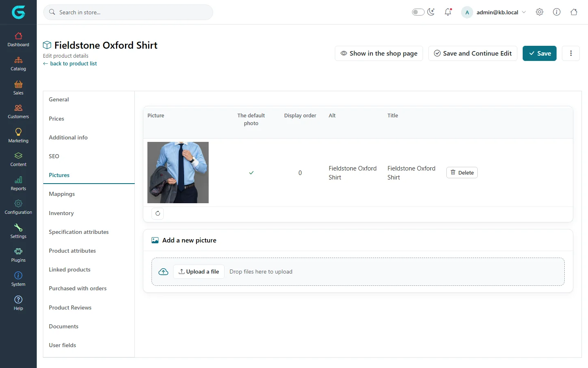Select the Inventory tab
This screenshot has height=368, width=588.
coord(89,213)
